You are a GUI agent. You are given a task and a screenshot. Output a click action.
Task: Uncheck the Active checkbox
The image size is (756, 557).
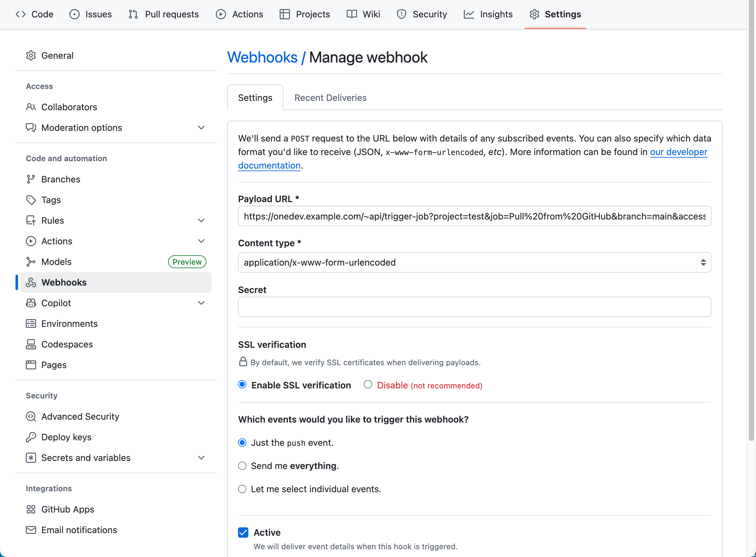(243, 533)
